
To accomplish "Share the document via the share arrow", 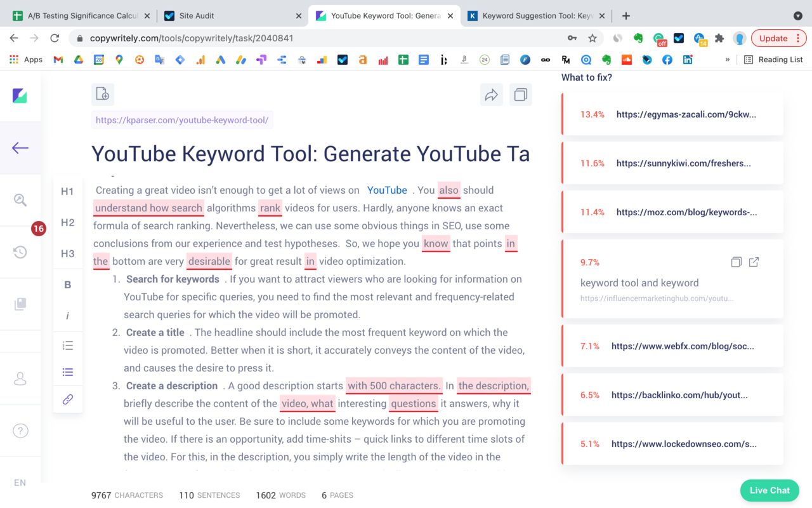I will pyautogui.click(x=491, y=94).
